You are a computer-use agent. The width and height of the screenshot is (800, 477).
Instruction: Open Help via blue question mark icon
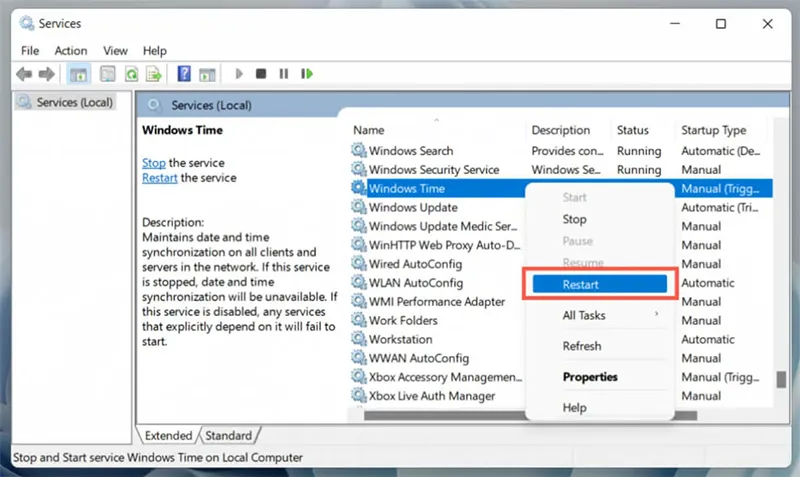184,73
